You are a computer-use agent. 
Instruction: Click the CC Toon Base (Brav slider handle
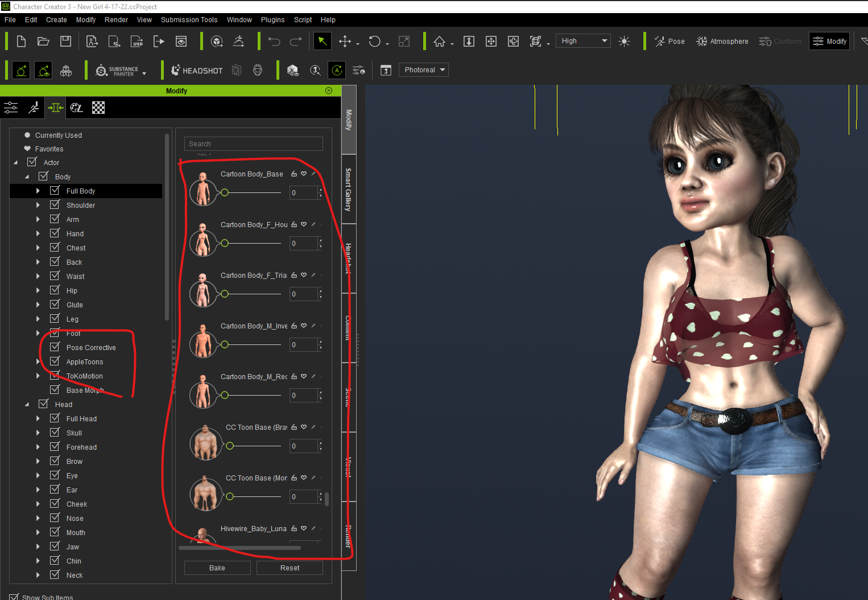(230, 446)
